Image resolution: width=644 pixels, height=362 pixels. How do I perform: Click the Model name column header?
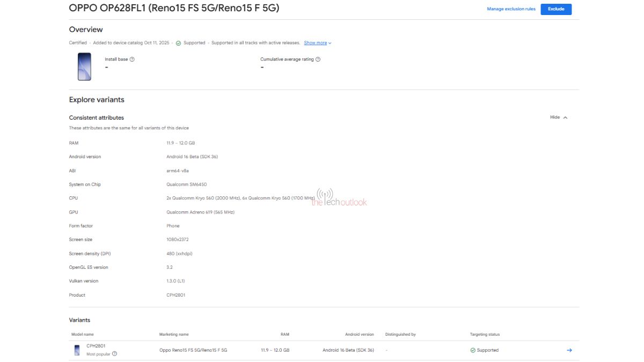point(83,335)
